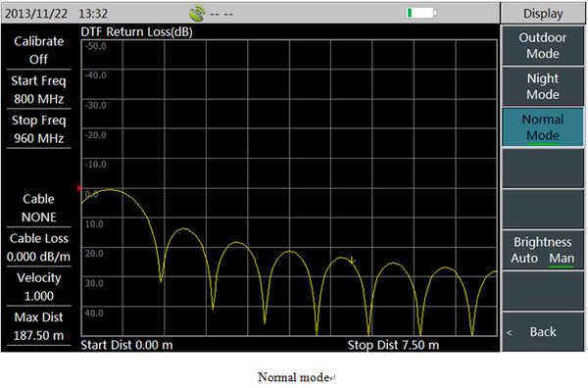The height and width of the screenshot is (388, 588).
Task: Toggle Calibrate Off setting
Action: point(38,50)
